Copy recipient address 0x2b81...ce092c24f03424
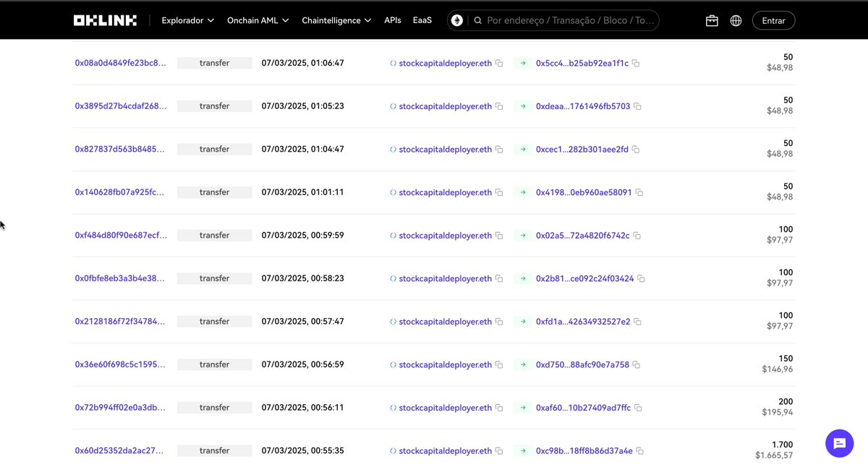The height and width of the screenshot is (472, 868). coord(642,279)
